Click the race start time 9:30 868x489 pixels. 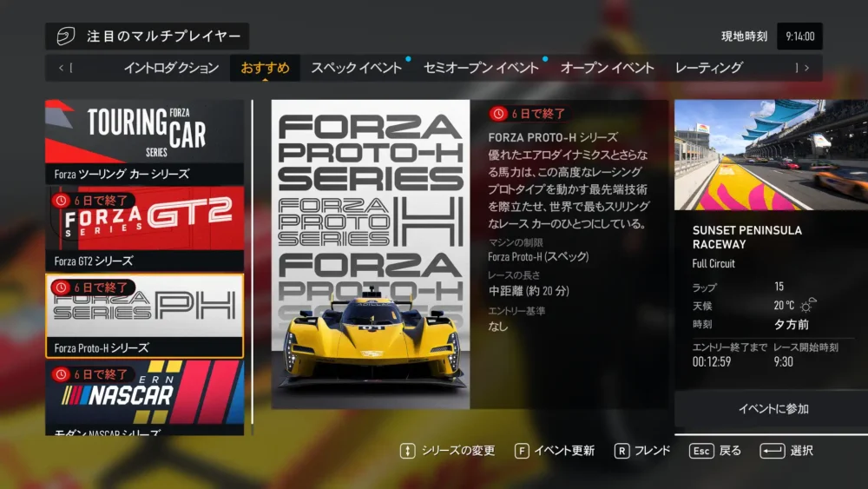pyautogui.click(x=783, y=361)
